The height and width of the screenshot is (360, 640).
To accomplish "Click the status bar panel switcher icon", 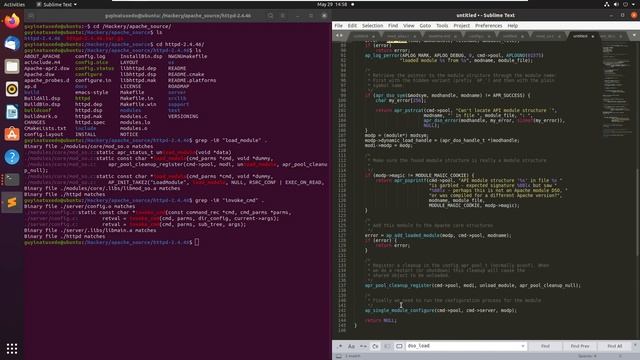I will click(338, 356).
